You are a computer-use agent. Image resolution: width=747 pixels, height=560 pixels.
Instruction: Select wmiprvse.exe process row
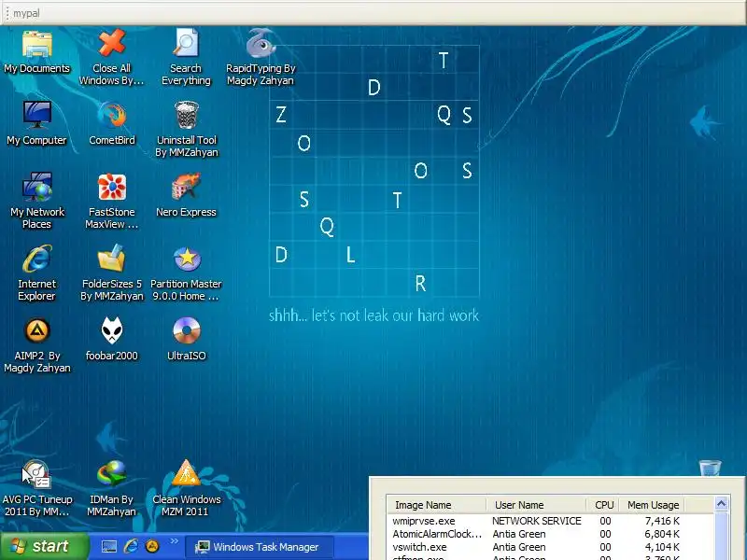(x=550, y=521)
